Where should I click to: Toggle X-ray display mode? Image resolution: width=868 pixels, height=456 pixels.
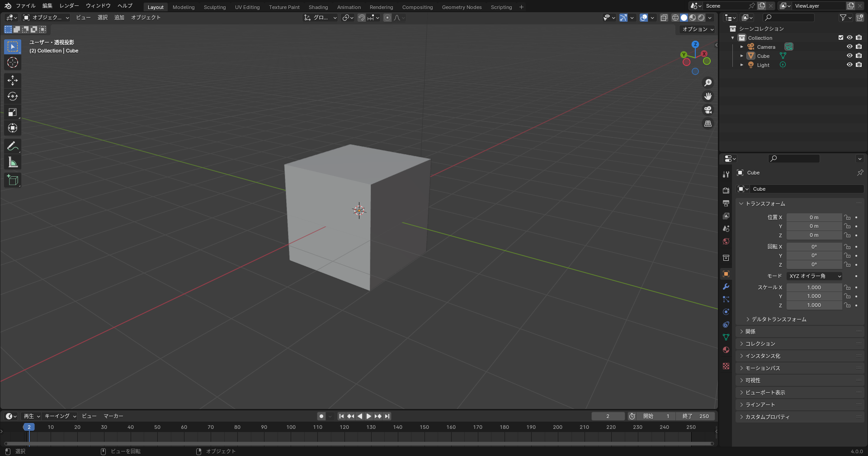tap(664, 18)
